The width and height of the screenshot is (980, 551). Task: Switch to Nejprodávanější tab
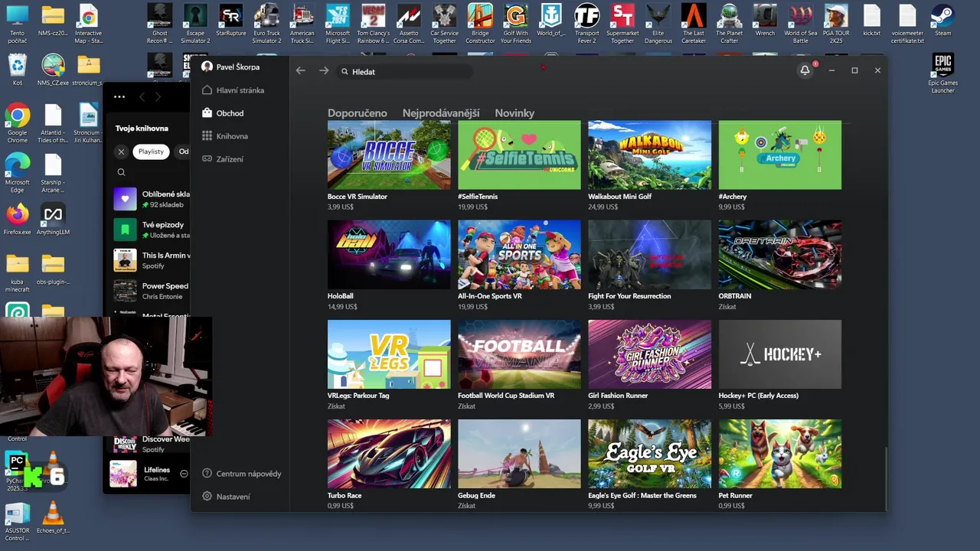tap(441, 112)
